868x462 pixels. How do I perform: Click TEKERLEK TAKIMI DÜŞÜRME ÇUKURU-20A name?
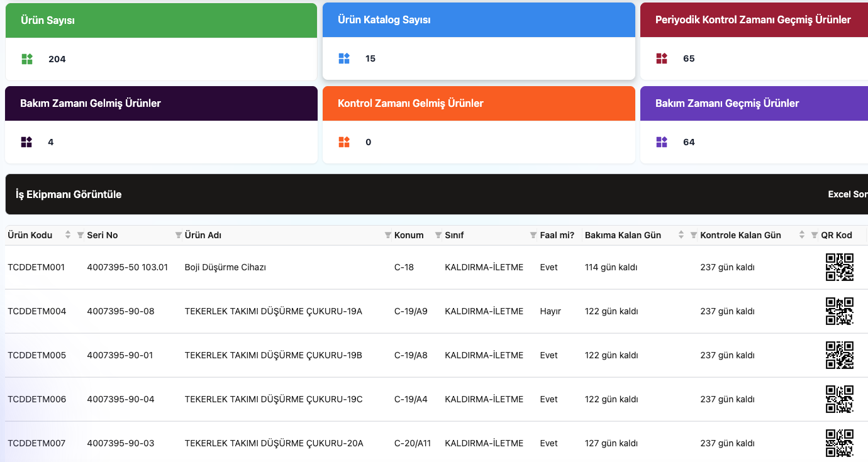pos(274,443)
